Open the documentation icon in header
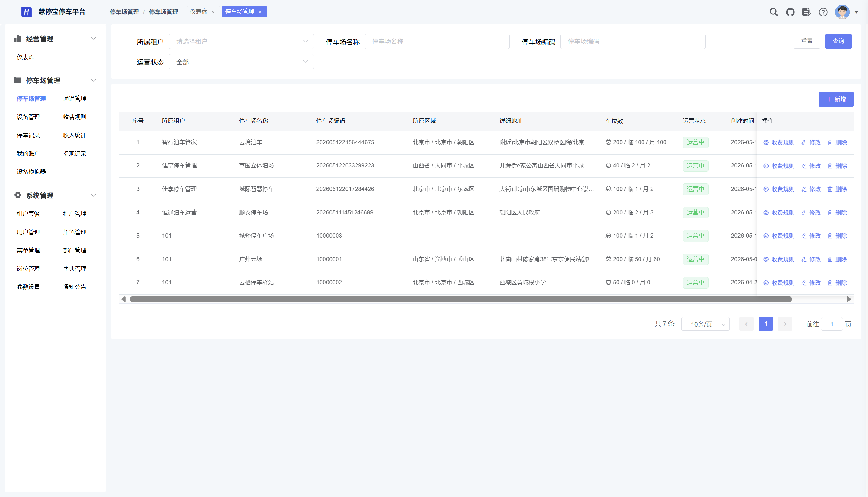The width and height of the screenshot is (868, 497). 806,12
